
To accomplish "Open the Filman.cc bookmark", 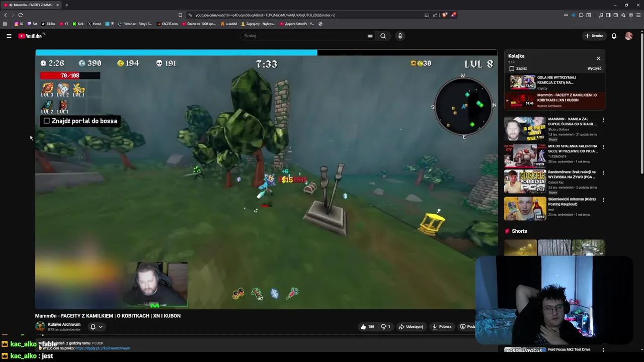I will click(135, 24).
